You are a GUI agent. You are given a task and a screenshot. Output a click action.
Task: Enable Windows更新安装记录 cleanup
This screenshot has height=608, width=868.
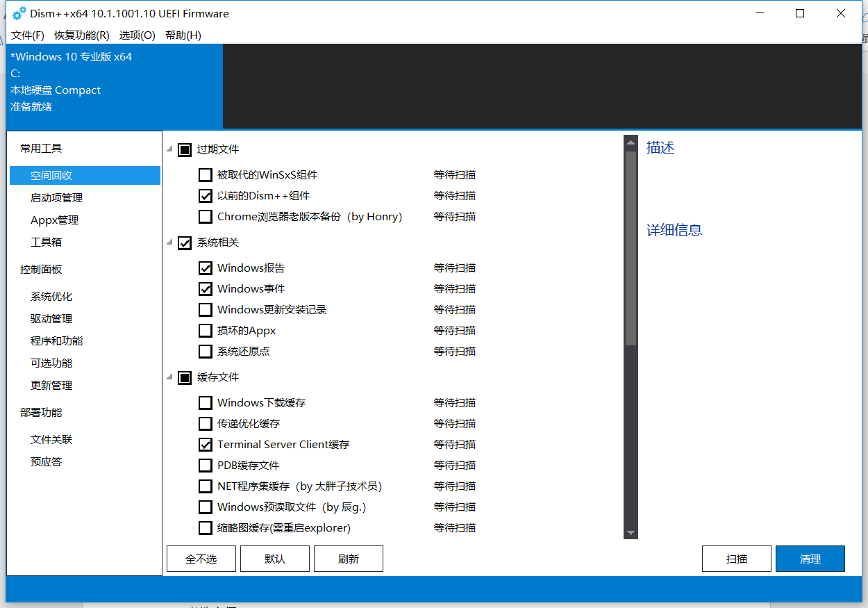point(205,309)
